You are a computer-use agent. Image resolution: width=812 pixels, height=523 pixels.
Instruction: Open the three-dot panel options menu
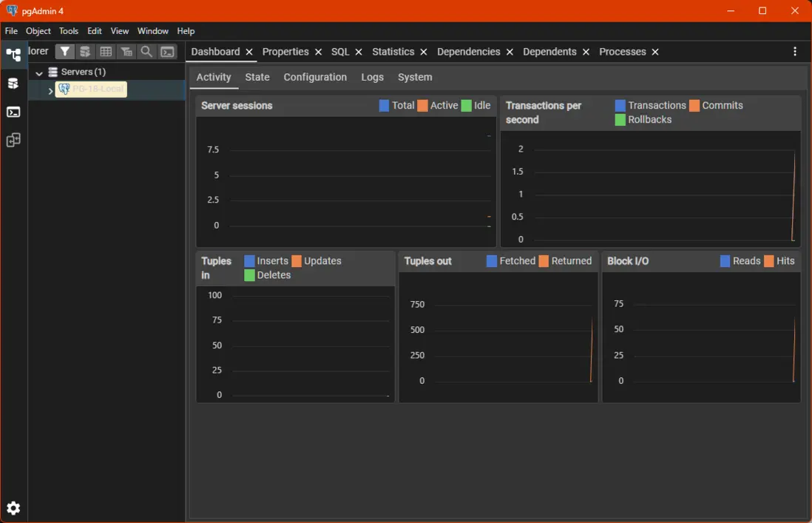click(795, 52)
